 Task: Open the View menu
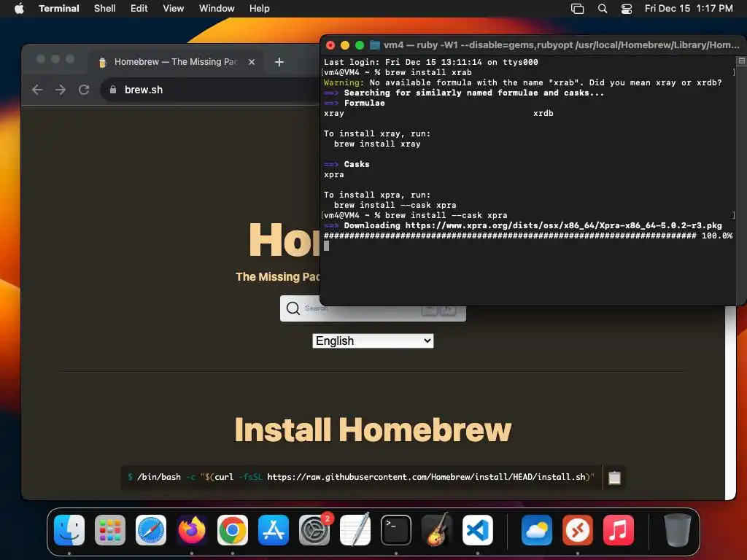tap(174, 8)
